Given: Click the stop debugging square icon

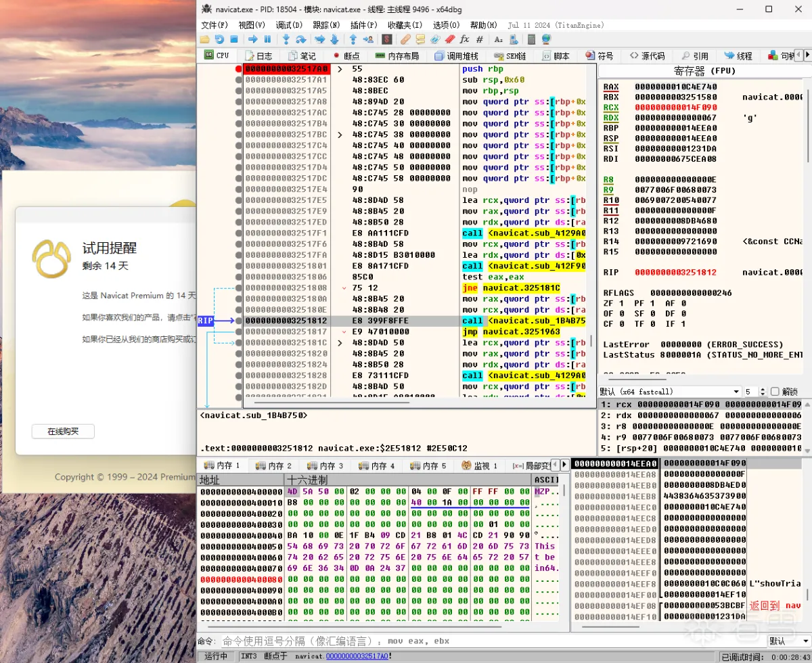Looking at the screenshot, I should [234, 40].
